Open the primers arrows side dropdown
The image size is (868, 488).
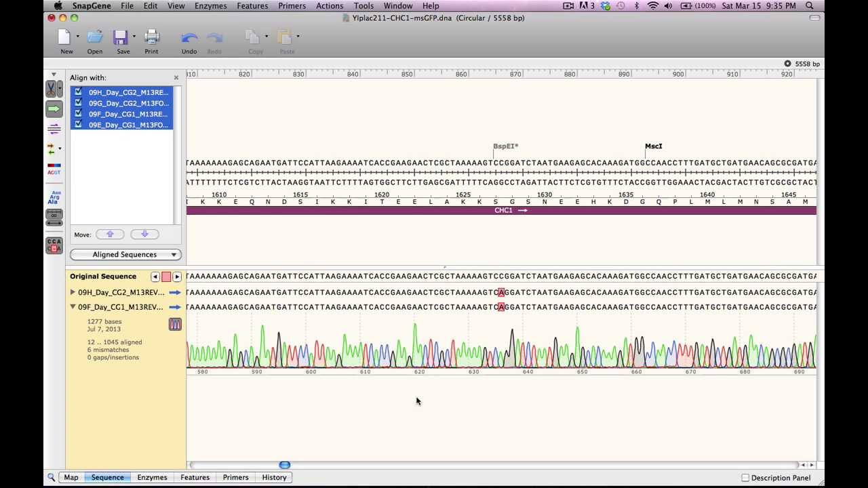[x=60, y=148]
